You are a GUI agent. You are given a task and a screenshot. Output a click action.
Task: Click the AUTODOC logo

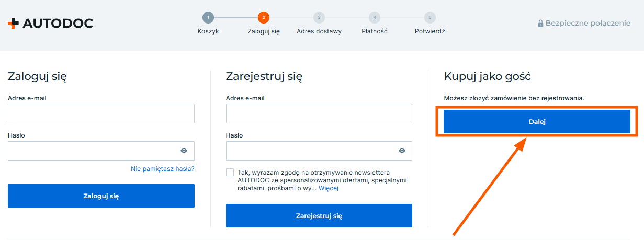pos(50,23)
